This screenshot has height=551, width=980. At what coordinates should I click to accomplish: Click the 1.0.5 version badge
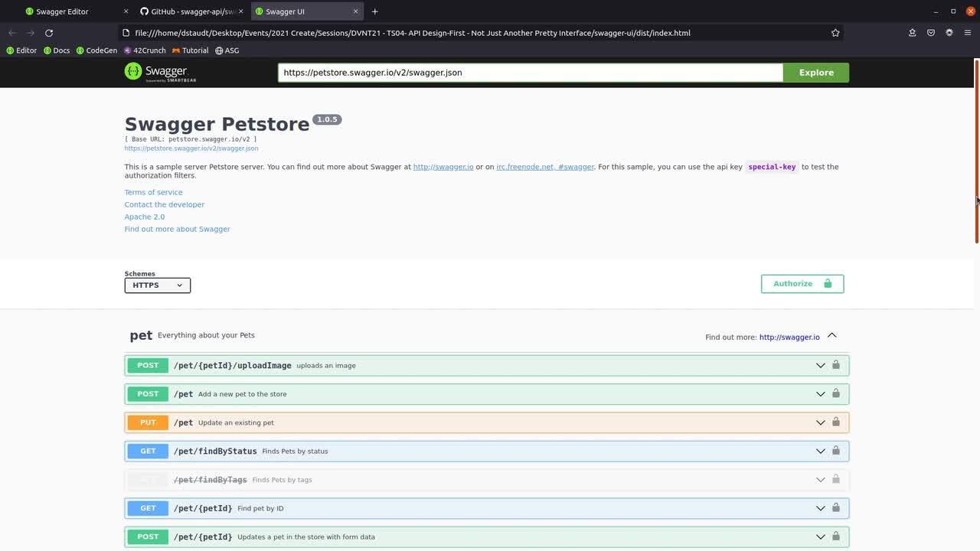tap(327, 119)
